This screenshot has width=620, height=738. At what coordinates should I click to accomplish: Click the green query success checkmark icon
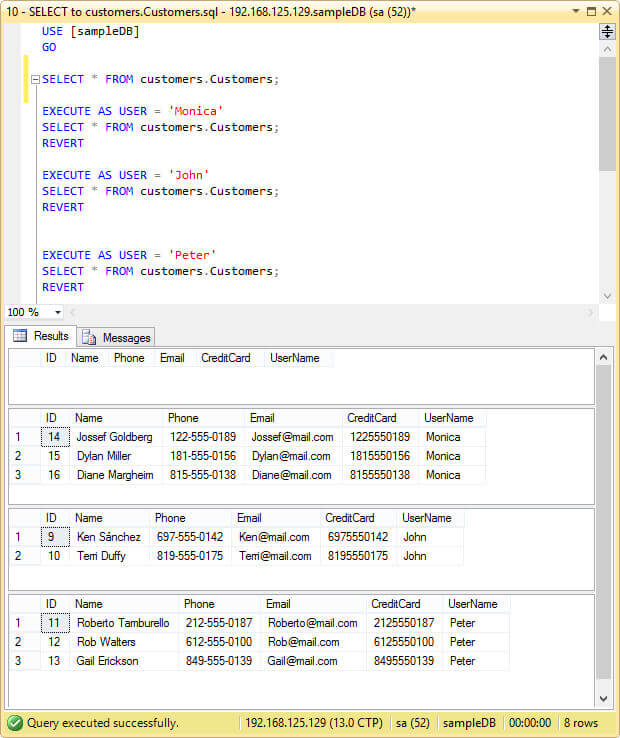click(x=14, y=722)
